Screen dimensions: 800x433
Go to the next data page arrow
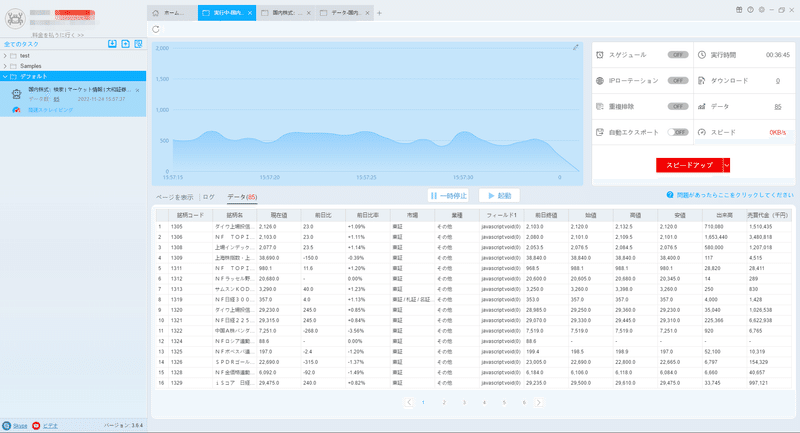539,402
